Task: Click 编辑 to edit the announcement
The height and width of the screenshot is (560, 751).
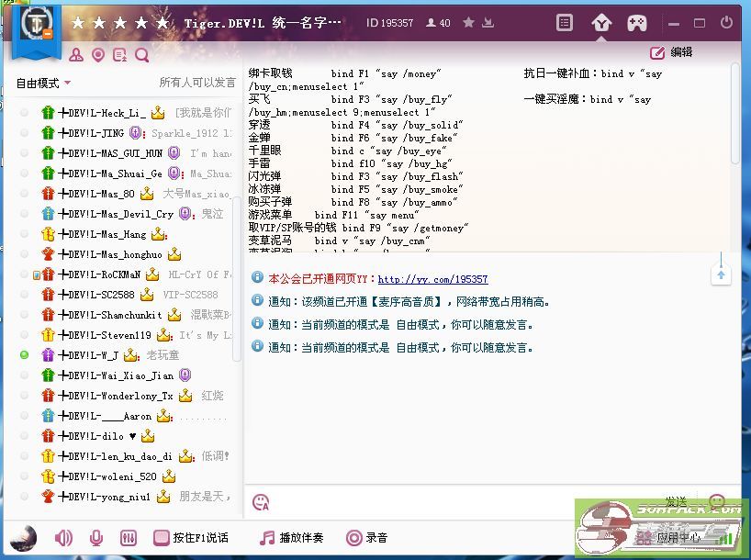Action: point(671,52)
